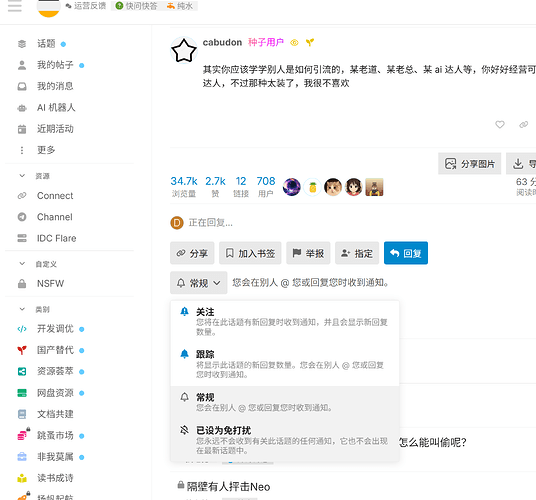Open the Connect link icon
This screenshot has width=536, height=500.
click(x=22, y=196)
